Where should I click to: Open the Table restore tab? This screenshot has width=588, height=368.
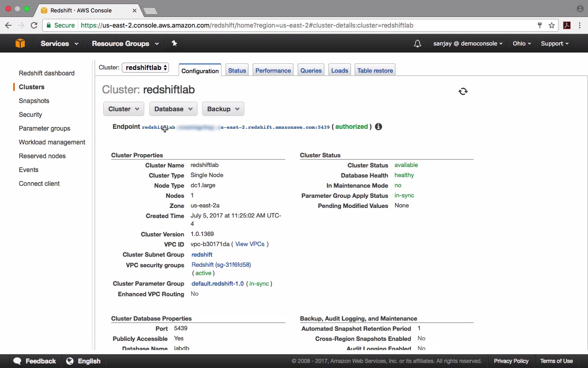tap(375, 70)
